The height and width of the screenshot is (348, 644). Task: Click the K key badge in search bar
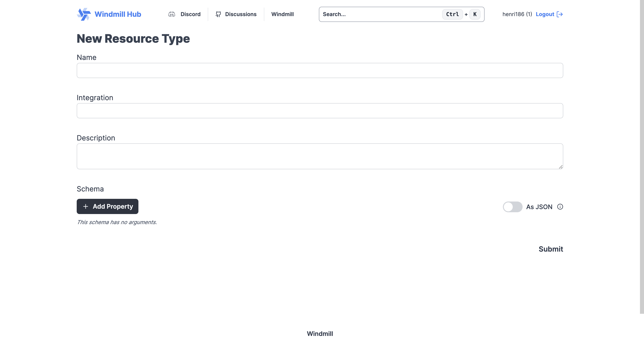[475, 14]
